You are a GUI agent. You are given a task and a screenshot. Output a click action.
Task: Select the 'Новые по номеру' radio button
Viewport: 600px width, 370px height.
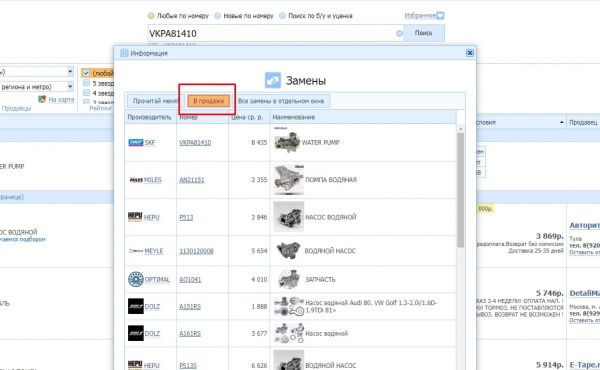point(217,16)
